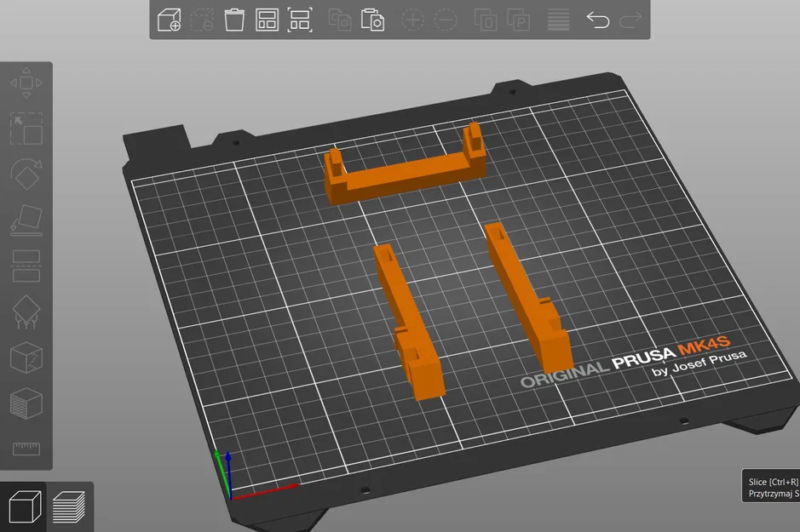Screen dimensions: 800x532
Task: Activate the Scale tool
Action: (27, 129)
